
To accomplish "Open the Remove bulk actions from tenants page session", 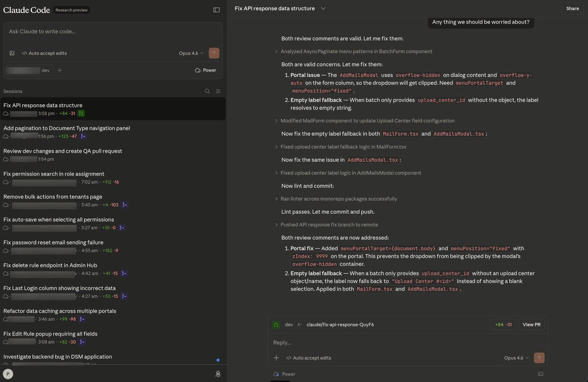I will click(x=113, y=201).
